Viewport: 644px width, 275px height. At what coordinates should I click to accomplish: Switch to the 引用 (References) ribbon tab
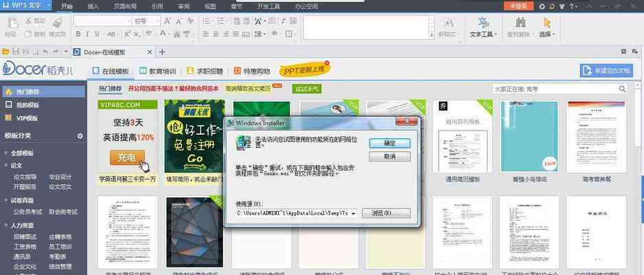point(157,6)
